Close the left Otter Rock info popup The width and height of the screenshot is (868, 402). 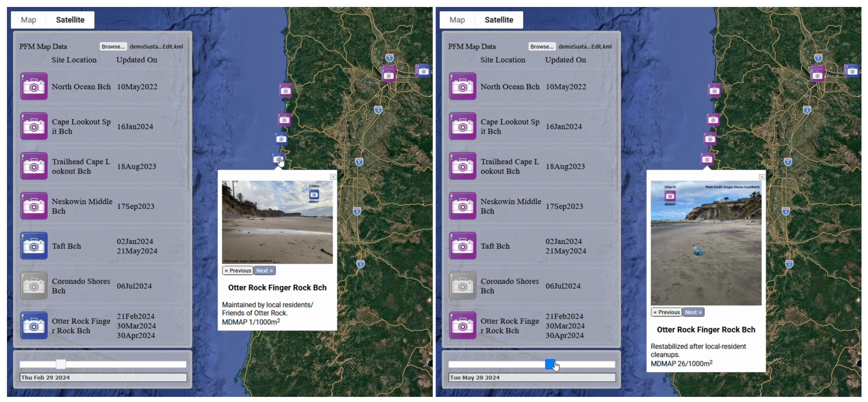333,177
